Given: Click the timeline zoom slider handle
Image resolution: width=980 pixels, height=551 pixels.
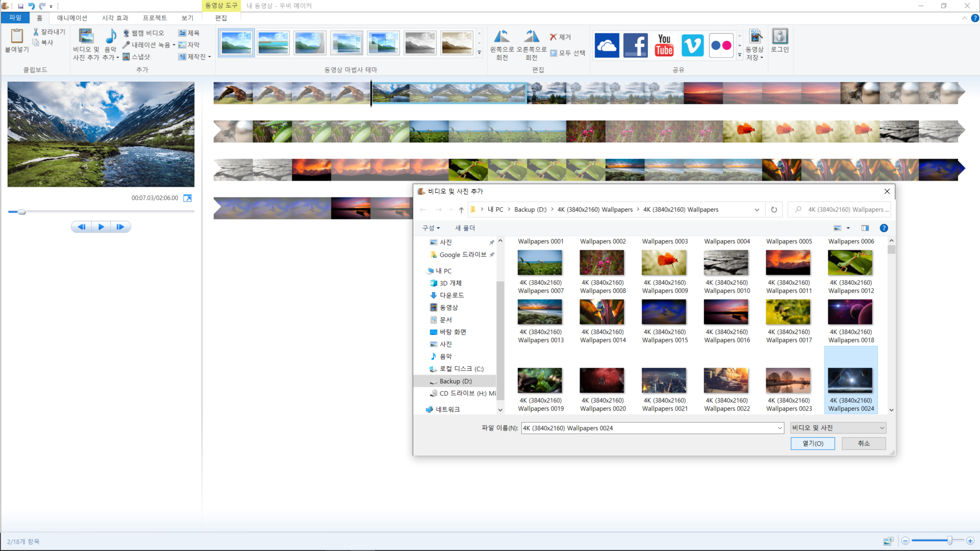Looking at the screenshot, I should 949,541.
